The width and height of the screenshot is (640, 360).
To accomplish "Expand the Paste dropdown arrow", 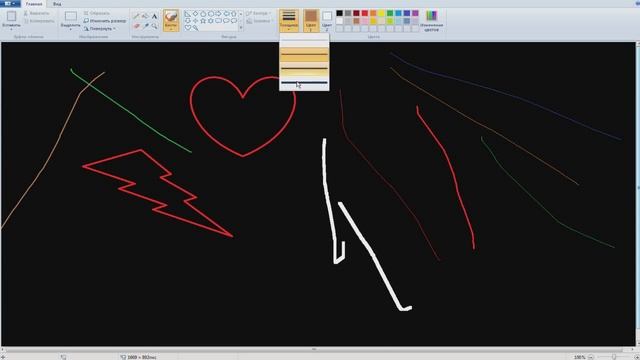I will [11, 29].
